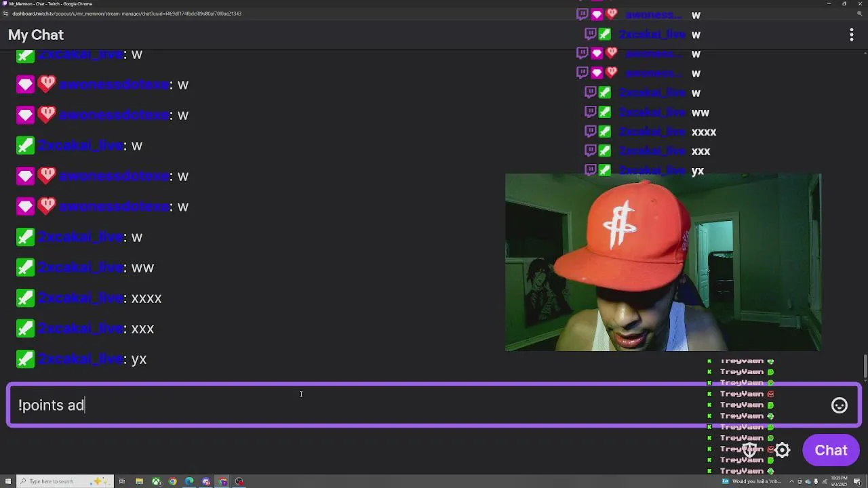The height and width of the screenshot is (488, 868).
Task: Click the green moderator badge on left 'yx' message
Action: click(x=25, y=359)
